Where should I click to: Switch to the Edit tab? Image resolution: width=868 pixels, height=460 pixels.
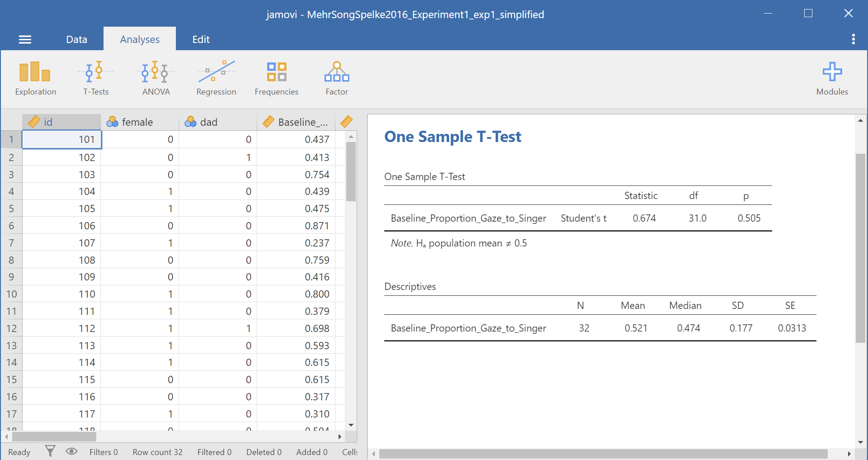coord(201,39)
